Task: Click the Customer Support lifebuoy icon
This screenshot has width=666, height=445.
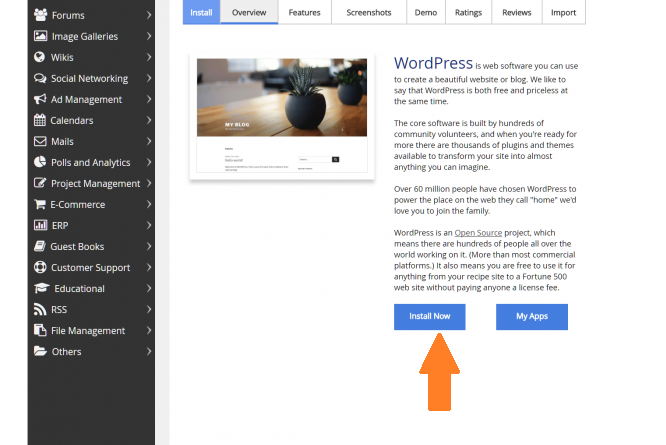Action: 40,267
